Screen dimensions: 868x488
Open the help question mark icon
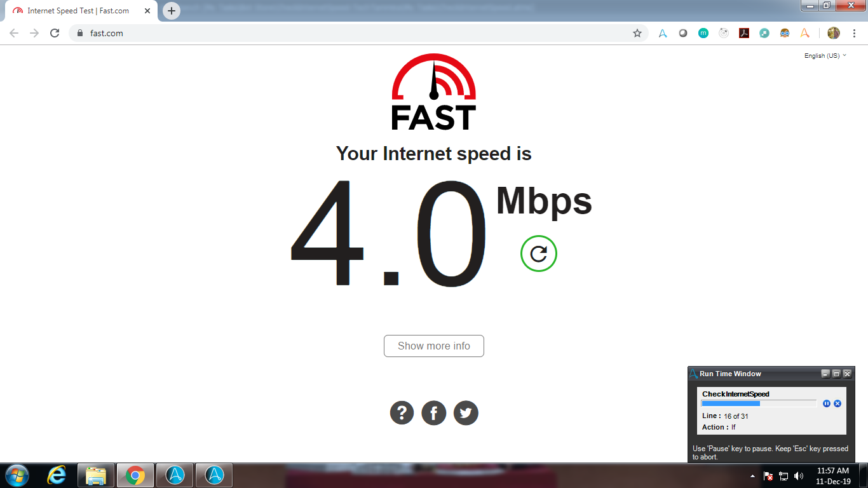tap(402, 413)
